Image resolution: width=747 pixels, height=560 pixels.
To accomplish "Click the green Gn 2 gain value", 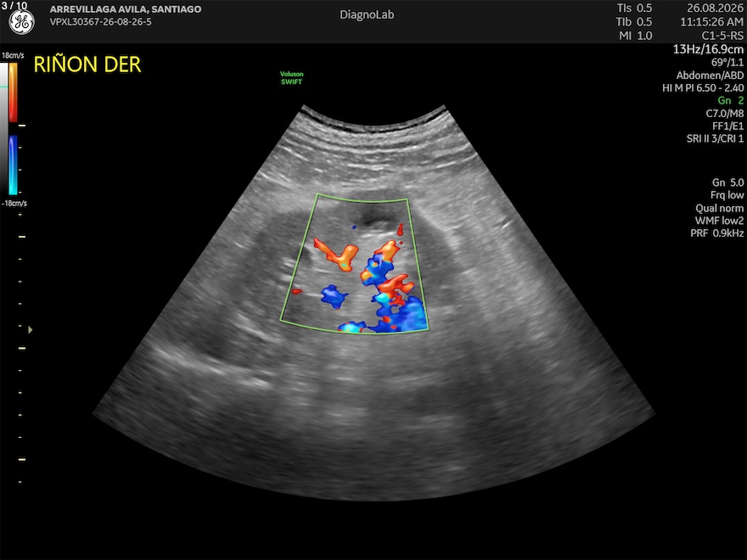I will coord(730,100).
